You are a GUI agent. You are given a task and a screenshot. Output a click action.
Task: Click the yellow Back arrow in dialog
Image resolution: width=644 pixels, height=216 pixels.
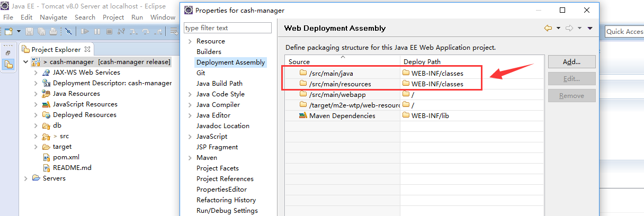[548, 29]
